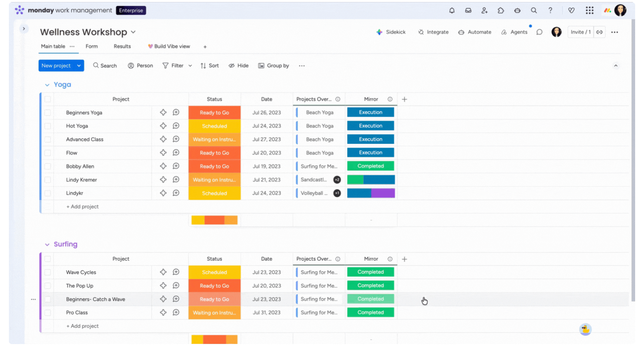644x346 pixels.
Task: Open the nine-dot apps grid menu
Action: point(589,10)
